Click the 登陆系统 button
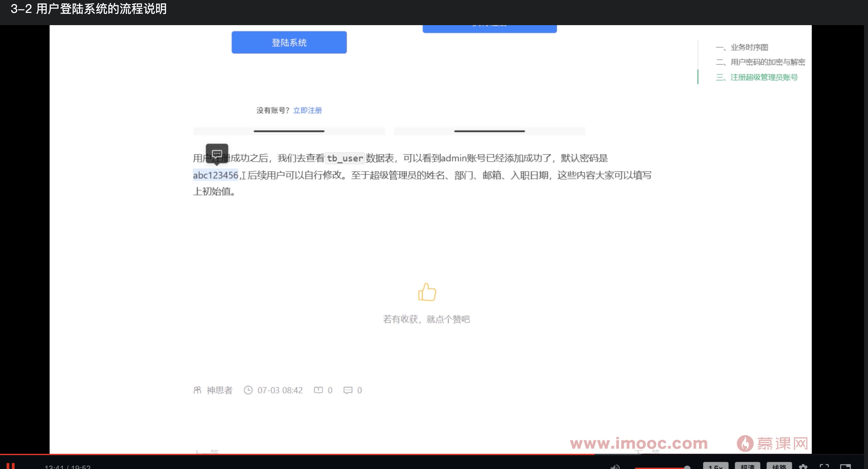Screen dimensions: 868x469 [x=289, y=42]
